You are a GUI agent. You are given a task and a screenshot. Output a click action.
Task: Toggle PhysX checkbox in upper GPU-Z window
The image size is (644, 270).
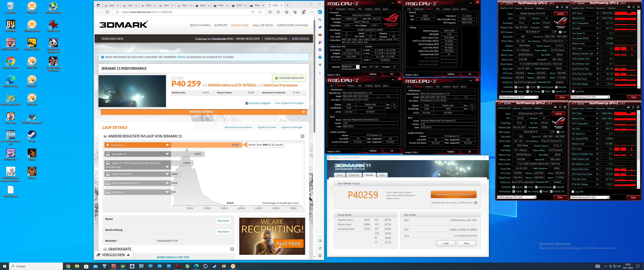pos(543,91)
